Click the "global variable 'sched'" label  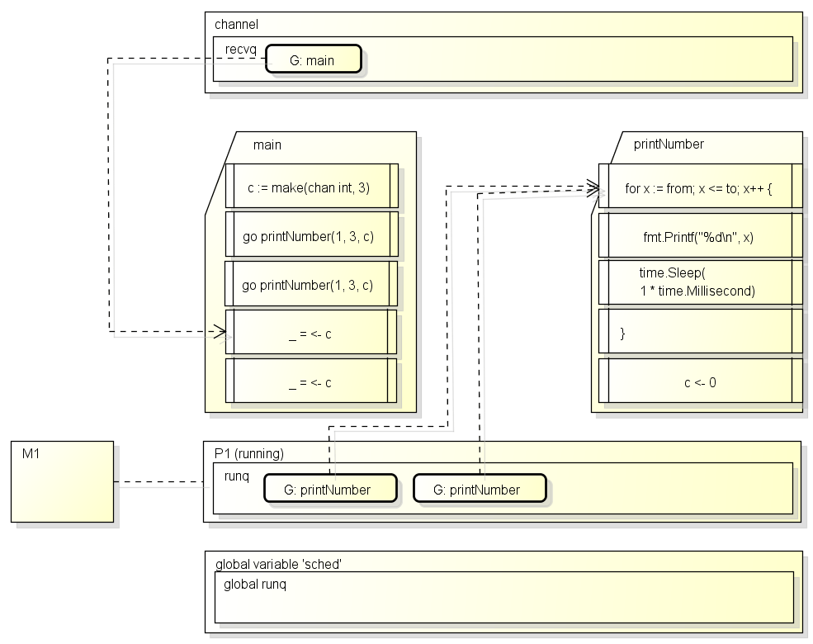coord(278,564)
